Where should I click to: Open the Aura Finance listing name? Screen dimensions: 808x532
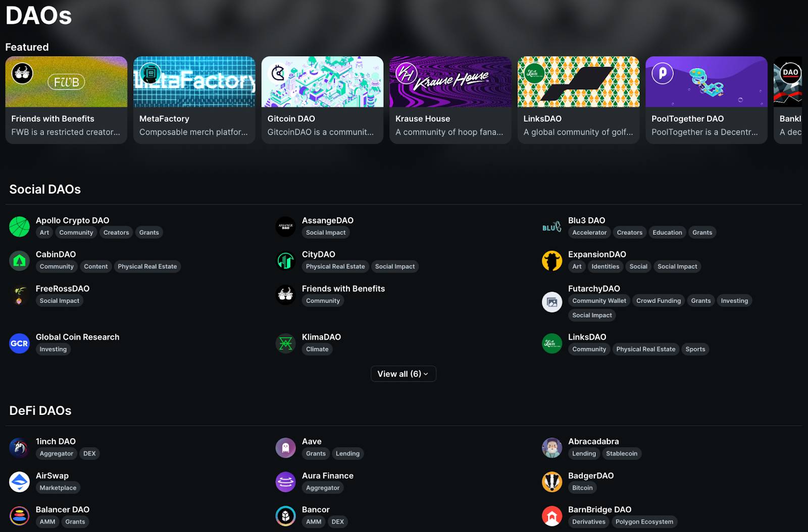pos(328,475)
